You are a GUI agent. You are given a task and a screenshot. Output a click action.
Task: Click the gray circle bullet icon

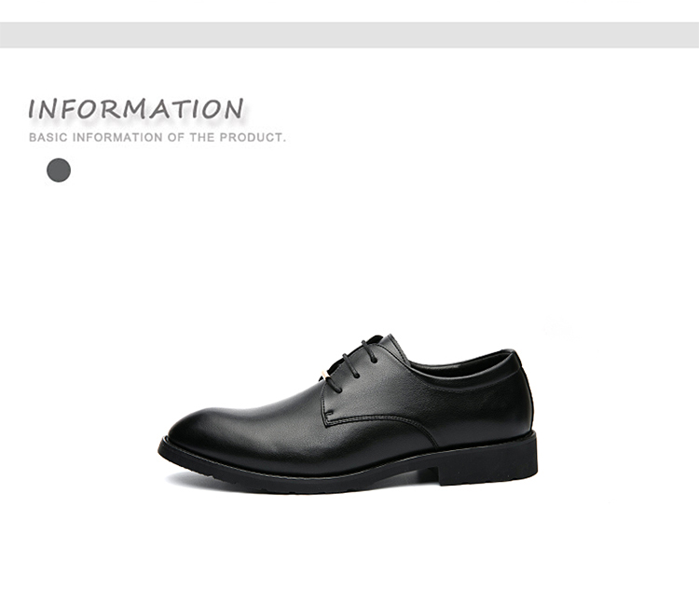[59, 170]
